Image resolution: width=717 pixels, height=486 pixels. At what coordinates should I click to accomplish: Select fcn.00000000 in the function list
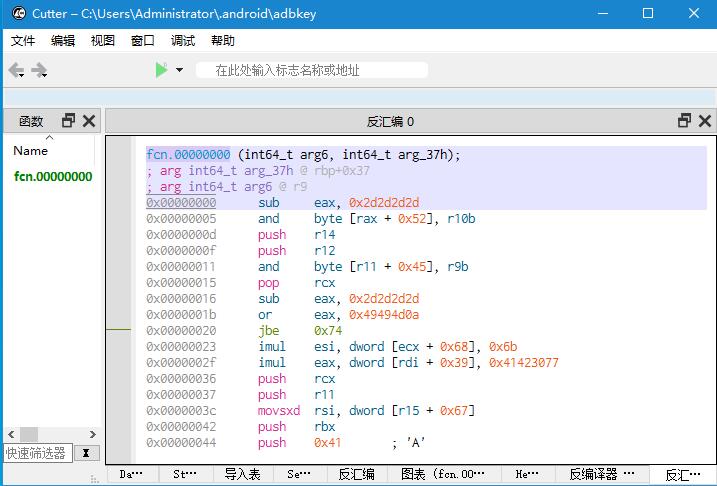coord(53,177)
